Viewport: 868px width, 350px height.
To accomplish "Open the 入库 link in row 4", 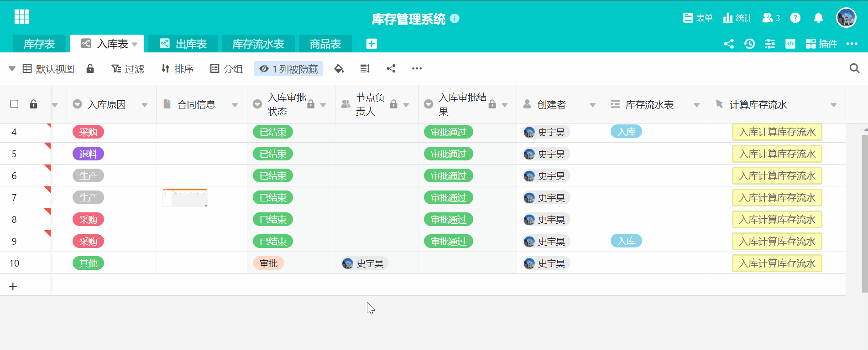I will pyautogui.click(x=626, y=132).
